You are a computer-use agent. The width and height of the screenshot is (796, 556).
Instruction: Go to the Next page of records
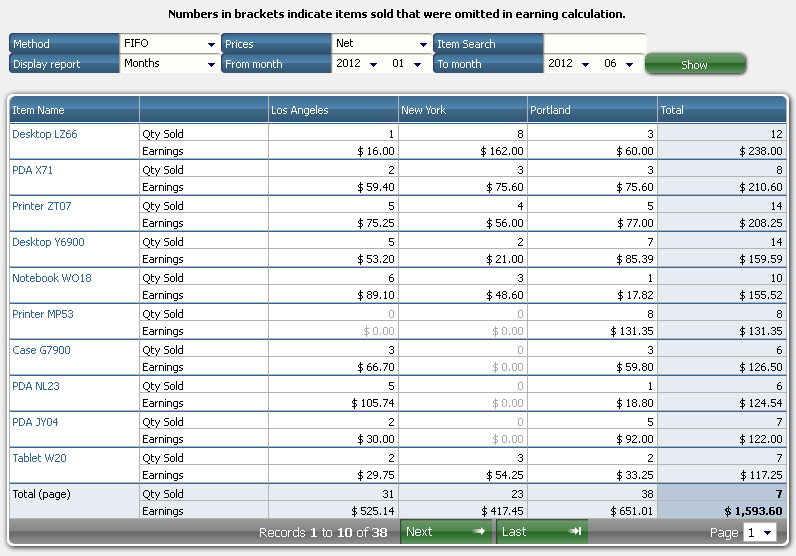(445, 532)
